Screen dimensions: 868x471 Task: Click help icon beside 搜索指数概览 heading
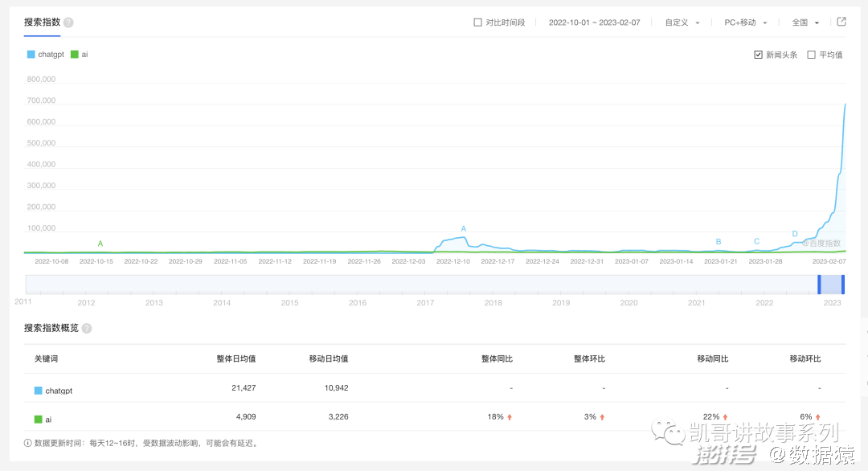(87, 329)
